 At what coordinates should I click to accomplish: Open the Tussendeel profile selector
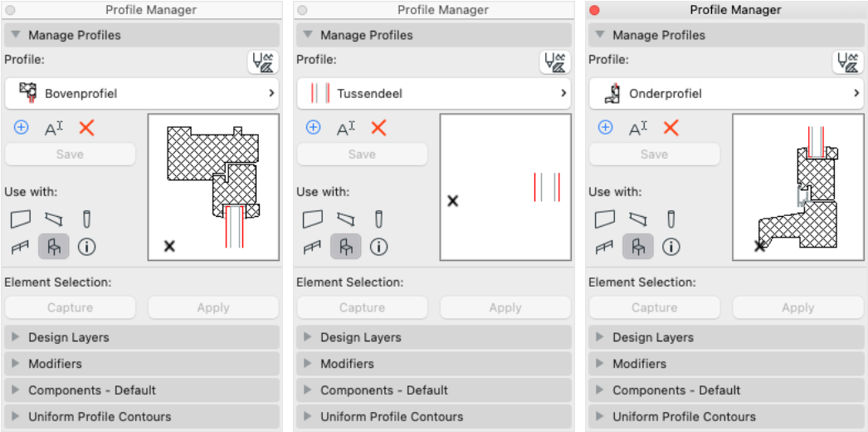(x=434, y=94)
